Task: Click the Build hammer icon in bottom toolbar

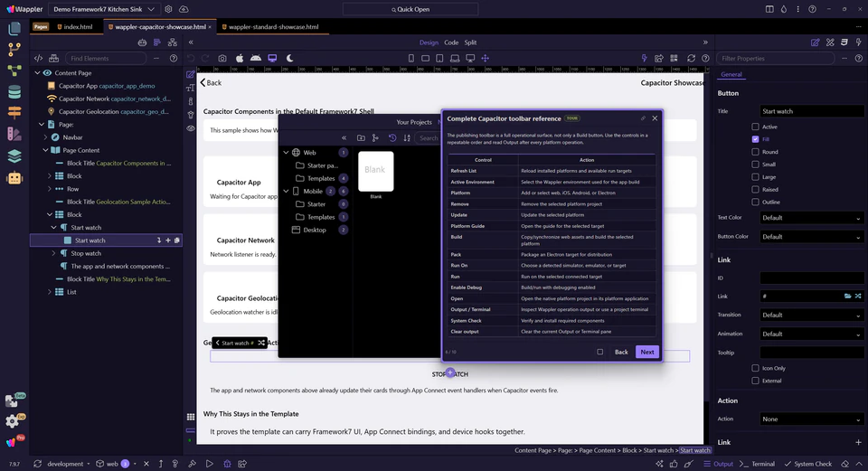Action: tap(192, 464)
